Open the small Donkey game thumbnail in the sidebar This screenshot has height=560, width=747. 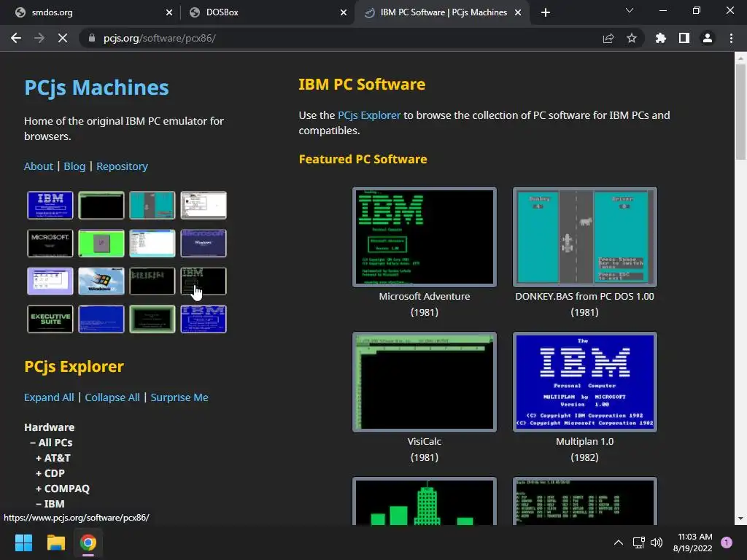pyautogui.click(x=152, y=205)
